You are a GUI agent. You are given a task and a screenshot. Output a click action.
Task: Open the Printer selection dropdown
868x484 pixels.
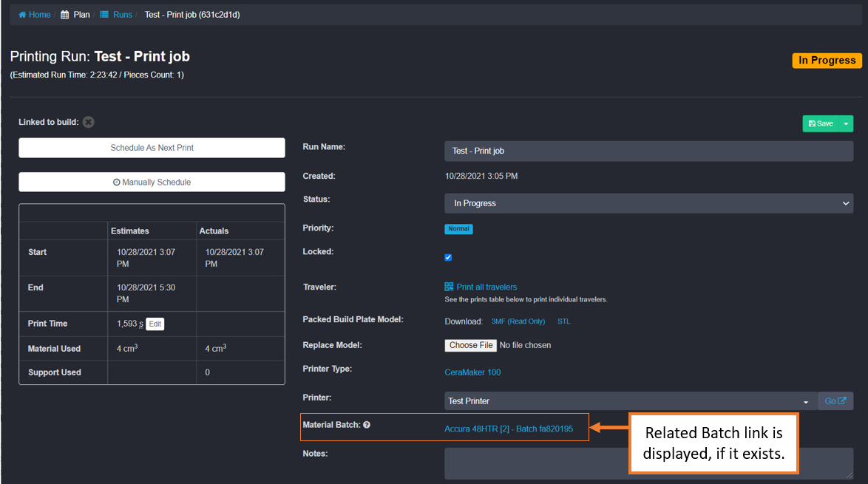pos(630,401)
